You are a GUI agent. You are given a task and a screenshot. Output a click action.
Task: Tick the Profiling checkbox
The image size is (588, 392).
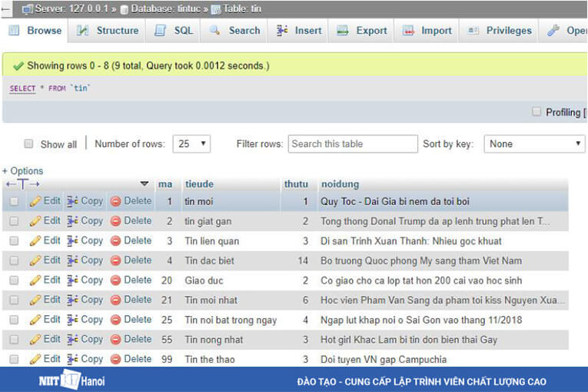pos(537,112)
